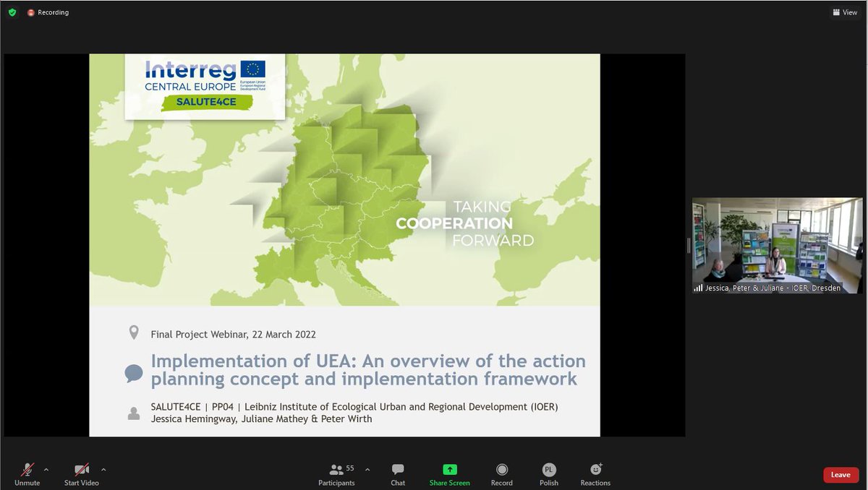The width and height of the screenshot is (868, 490).
Task: Leave the meeting
Action: coord(841,475)
